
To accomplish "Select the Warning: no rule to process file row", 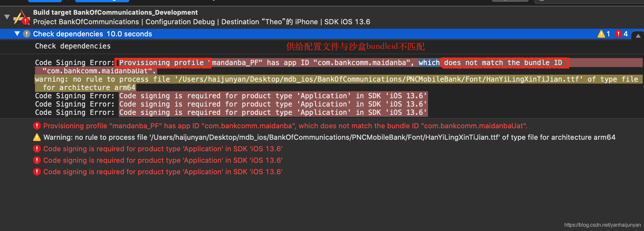I will 329,137.
